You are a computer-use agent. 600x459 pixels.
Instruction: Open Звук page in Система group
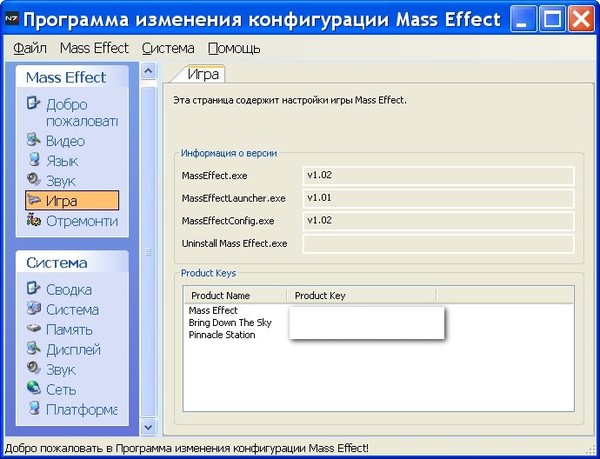pos(61,369)
